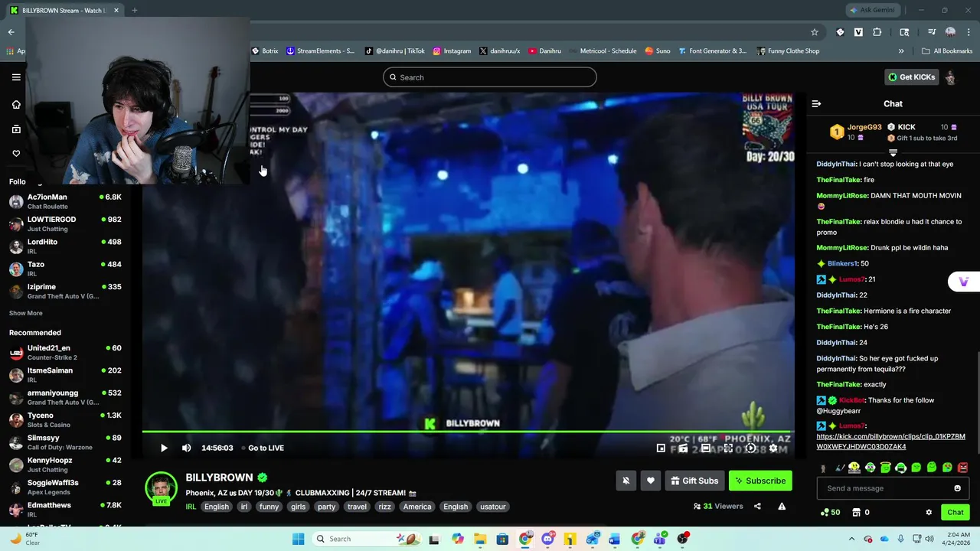This screenshot has width=980, height=551.
Task: Select the IRL category tag
Action: (191, 507)
